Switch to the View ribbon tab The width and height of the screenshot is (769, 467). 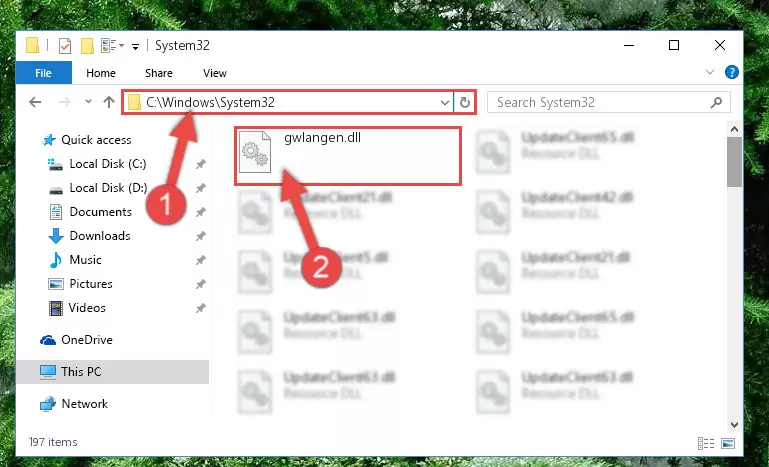pyautogui.click(x=215, y=73)
